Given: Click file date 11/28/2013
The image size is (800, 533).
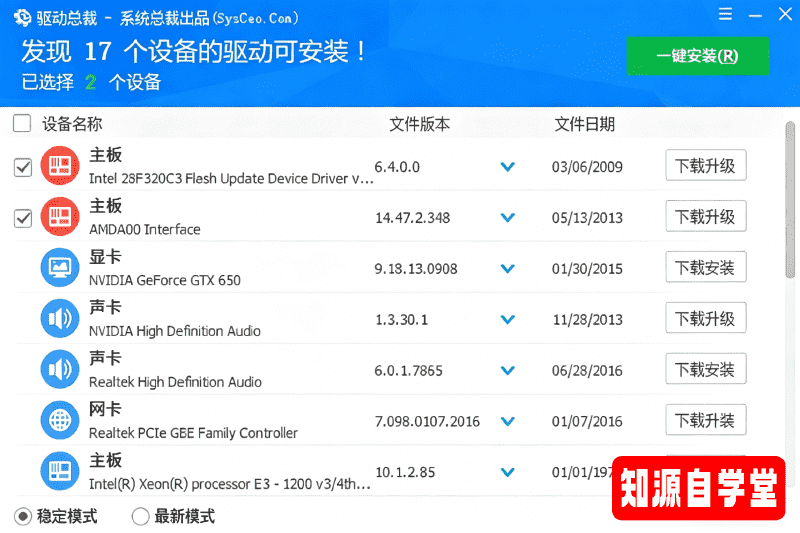Looking at the screenshot, I should point(588,320).
